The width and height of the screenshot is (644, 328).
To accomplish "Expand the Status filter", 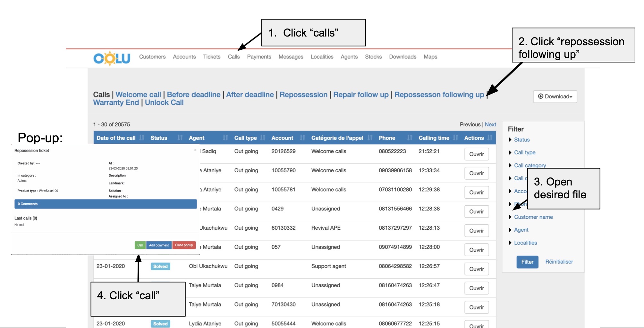I will coord(521,140).
